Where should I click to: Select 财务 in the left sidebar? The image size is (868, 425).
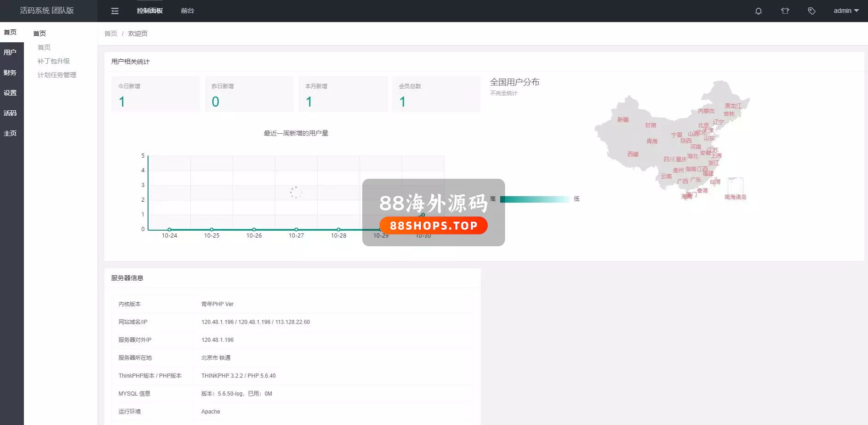pyautogui.click(x=10, y=73)
